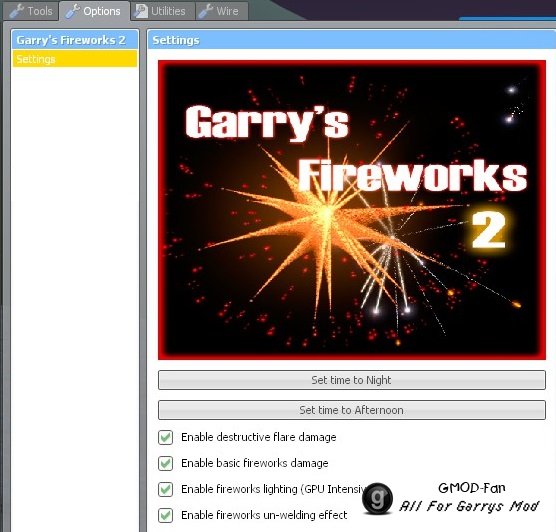Click the Settings panel header bar
Screen dimensions: 556x532
[x=352, y=40]
